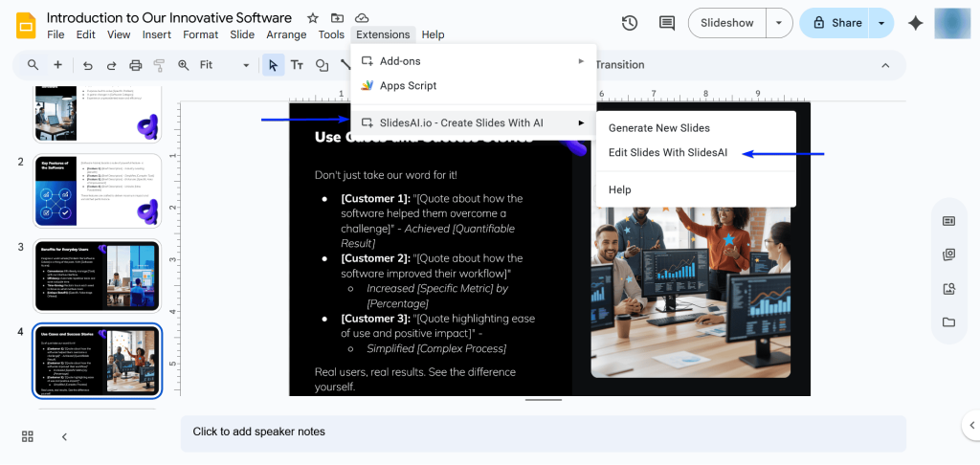Open the Fit zoom level dropdown
Image resolution: width=980 pixels, height=465 pixels.
(225, 65)
